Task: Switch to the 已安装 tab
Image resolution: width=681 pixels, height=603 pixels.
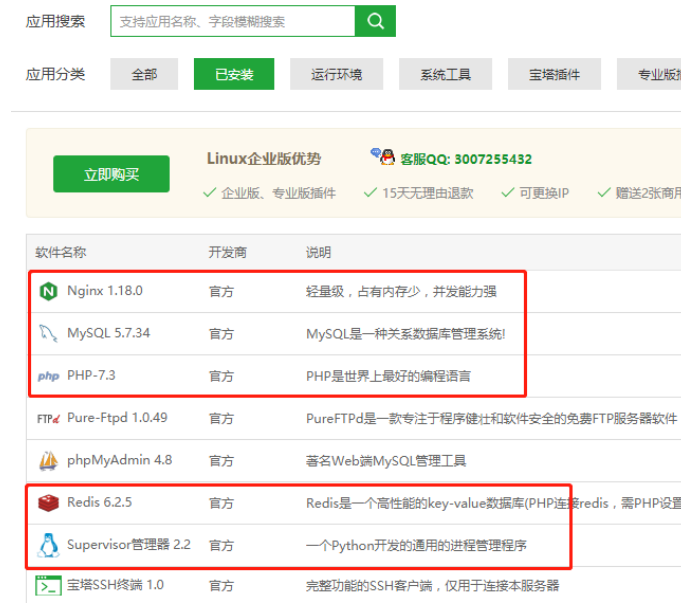Action: click(234, 74)
